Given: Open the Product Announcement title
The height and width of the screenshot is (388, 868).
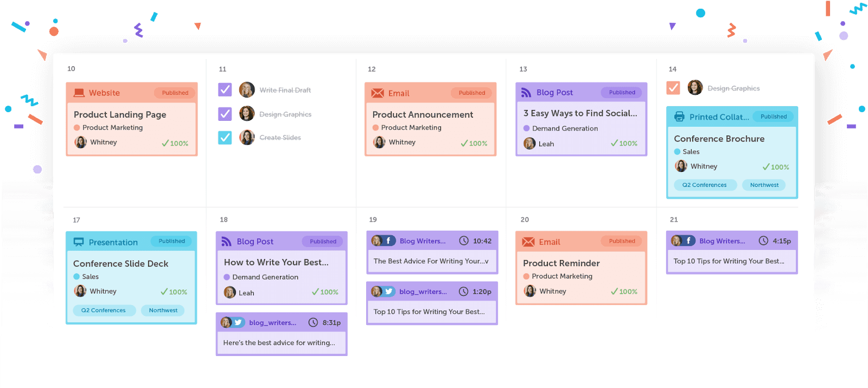Looking at the screenshot, I should pyautogui.click(x=423, y=115).
